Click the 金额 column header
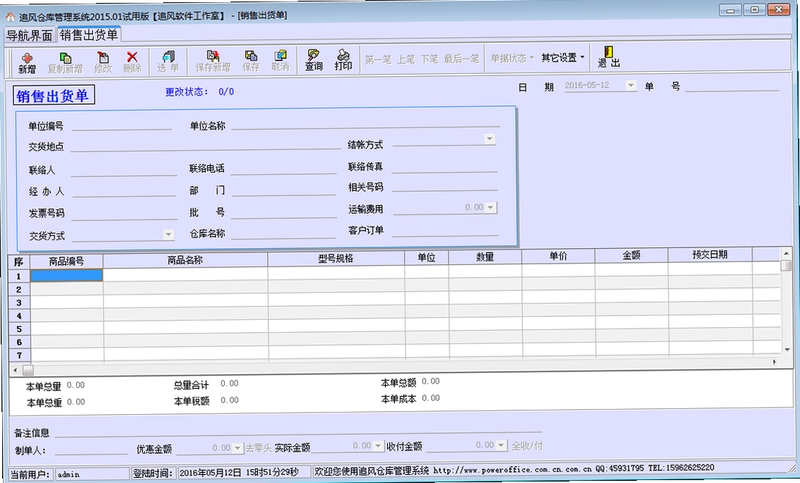The image size is (800, 483). tap(632, 255)
